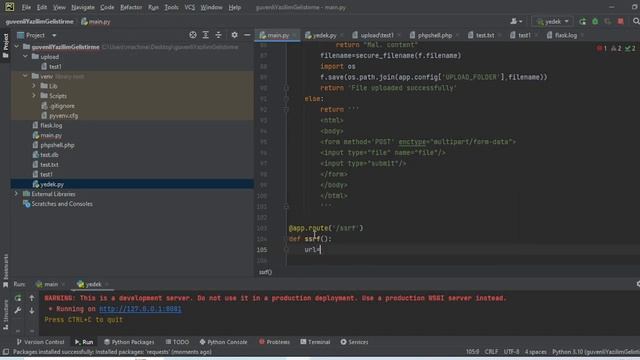The width and height of the screenshot is (640, 360).
Task: Open the Tools menu
Action: pyautogui.click(x=171, y=7)
